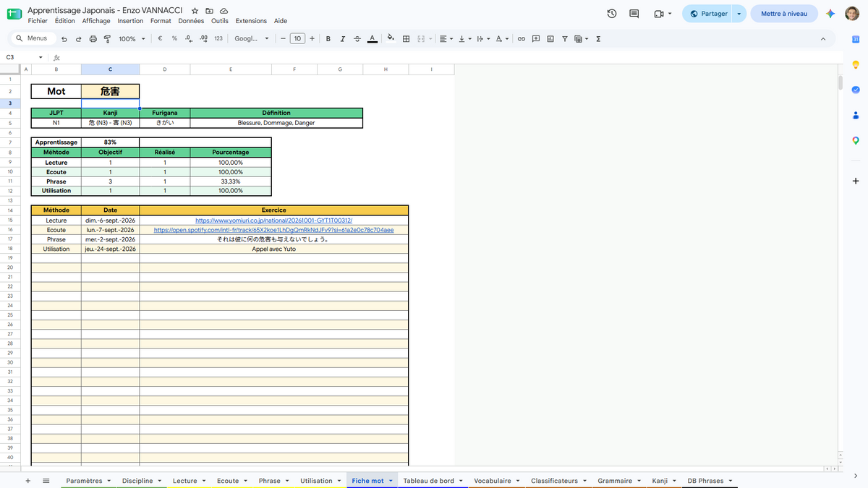Open the Name box dropdown arrow

41,57
